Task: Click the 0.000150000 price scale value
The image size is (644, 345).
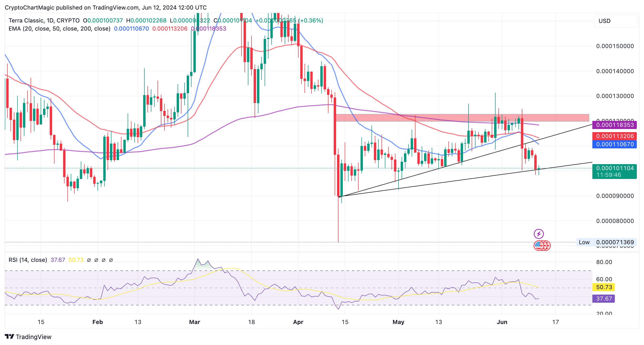Action: (x=615, y=46)
